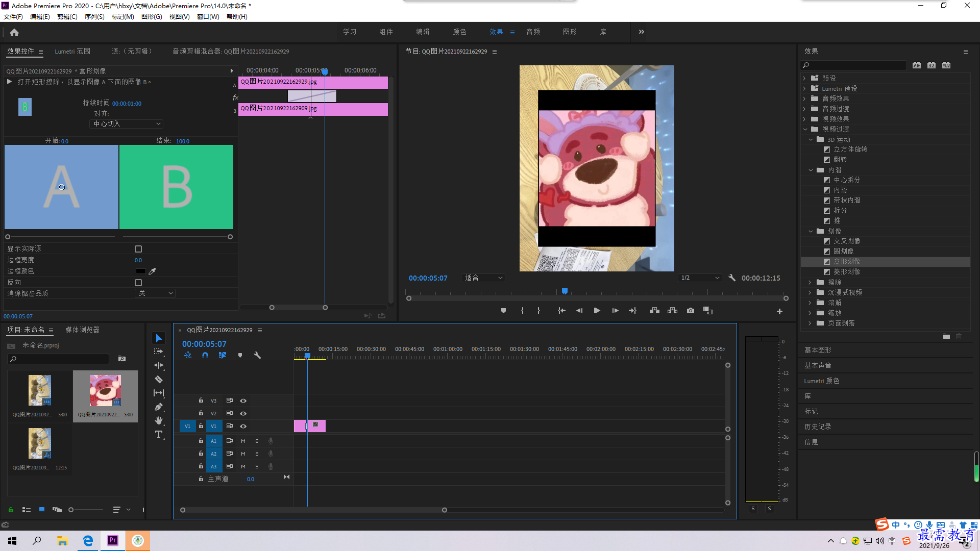The height and width of the screenshot is (551, 980).
Task: Expand the Dissolve folder
Action: pos(810,303)
